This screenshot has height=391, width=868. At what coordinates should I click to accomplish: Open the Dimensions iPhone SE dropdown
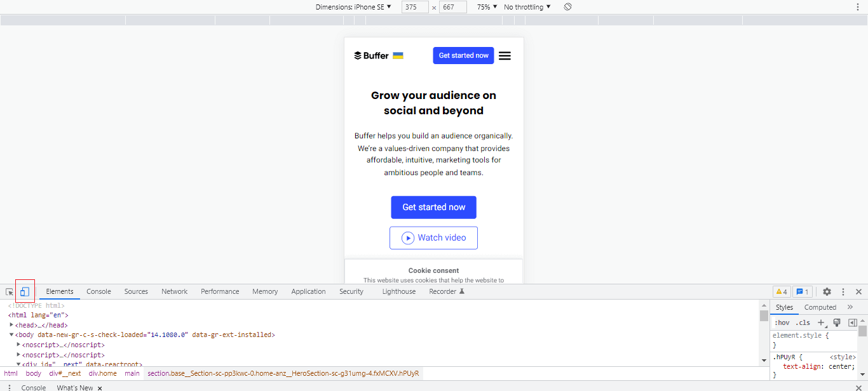[x=353, y=7]
